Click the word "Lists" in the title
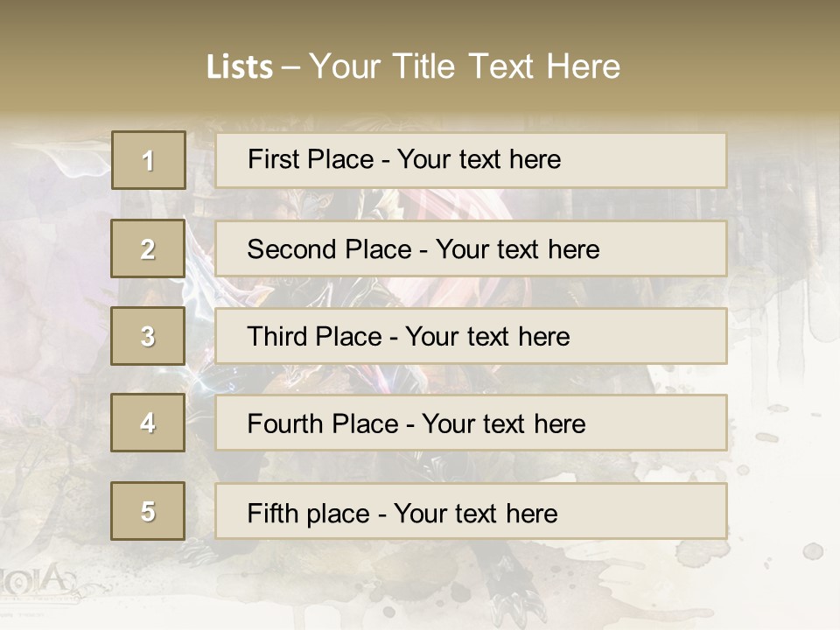840x630 pixels. pos(240,67)
